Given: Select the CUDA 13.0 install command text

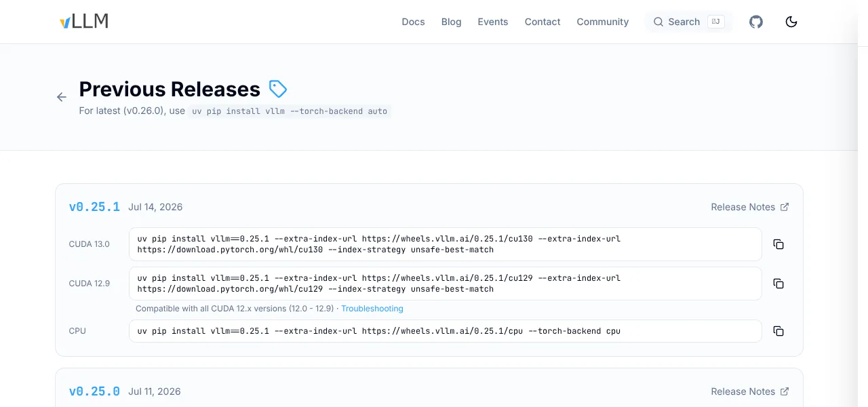Looking at the screenshot, I should click(x=446, y=244).
